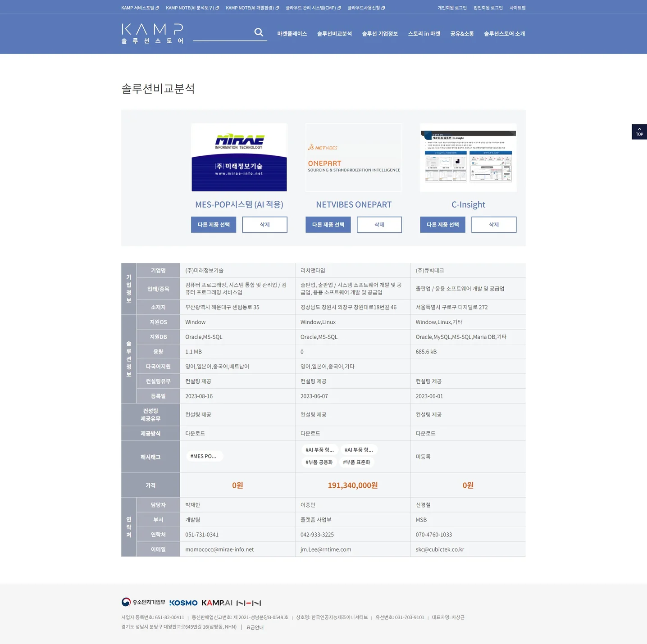Click the phone number 070-4760-1033

(434, 535)
